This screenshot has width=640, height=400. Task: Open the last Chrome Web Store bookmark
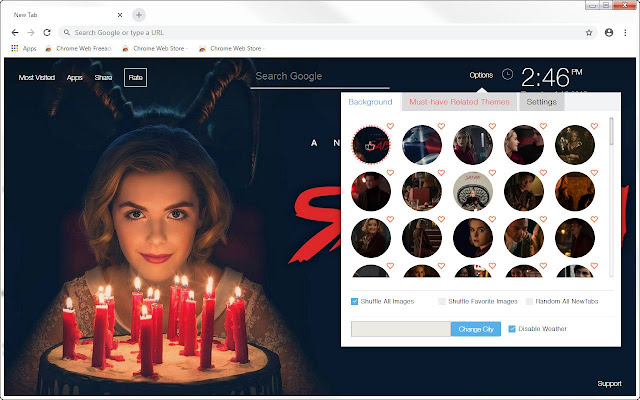click(231, 48)
